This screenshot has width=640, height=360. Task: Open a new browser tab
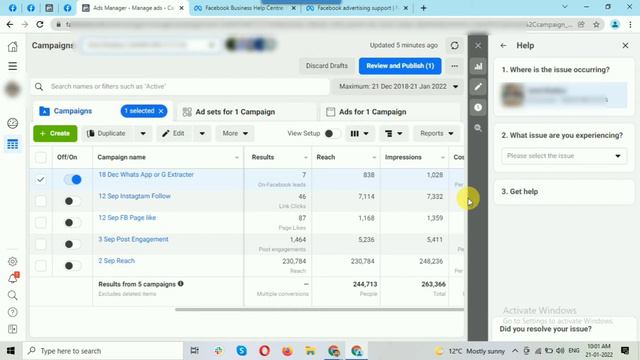(423, 8)
